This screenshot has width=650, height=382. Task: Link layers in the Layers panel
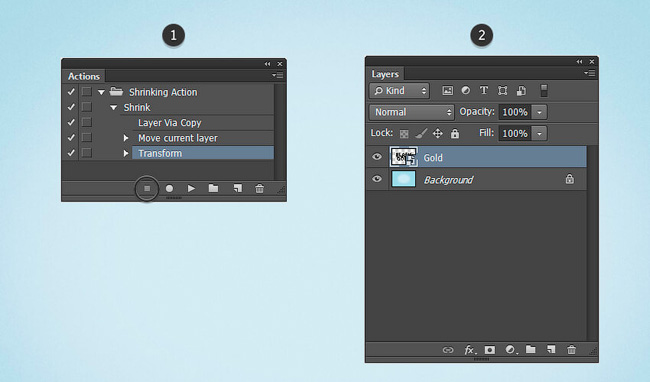(448, 350)
